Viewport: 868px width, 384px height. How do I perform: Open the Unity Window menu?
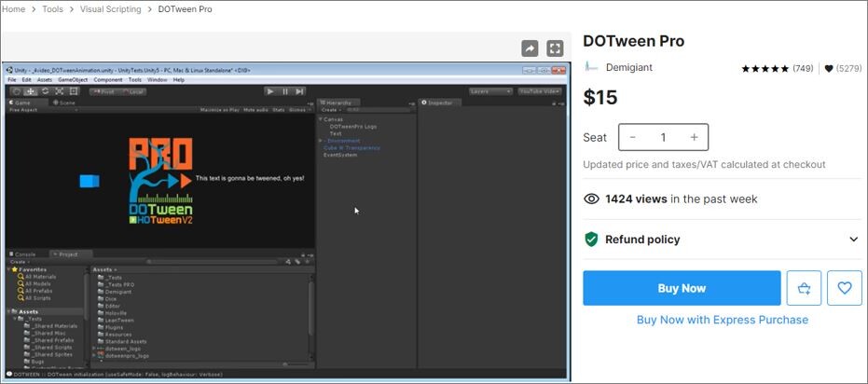click(x=158, y=80)
